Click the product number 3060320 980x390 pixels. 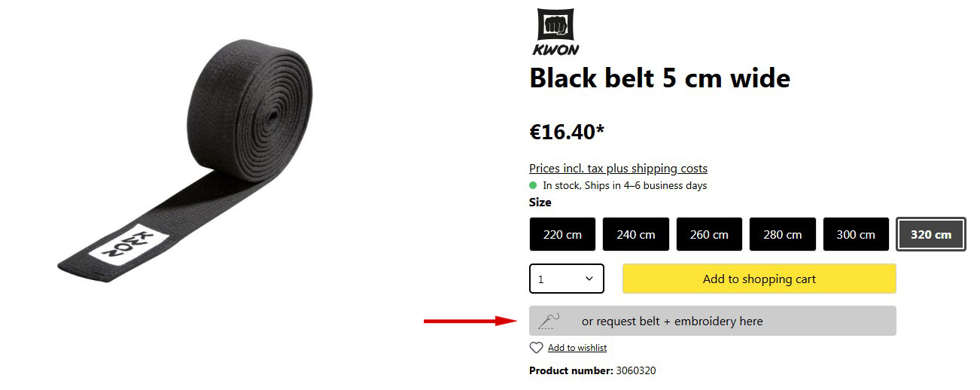636,370
